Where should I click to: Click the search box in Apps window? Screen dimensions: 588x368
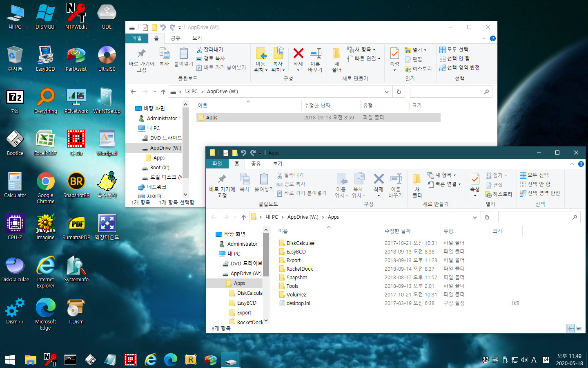pyautogui.click(x=539, y=217)
